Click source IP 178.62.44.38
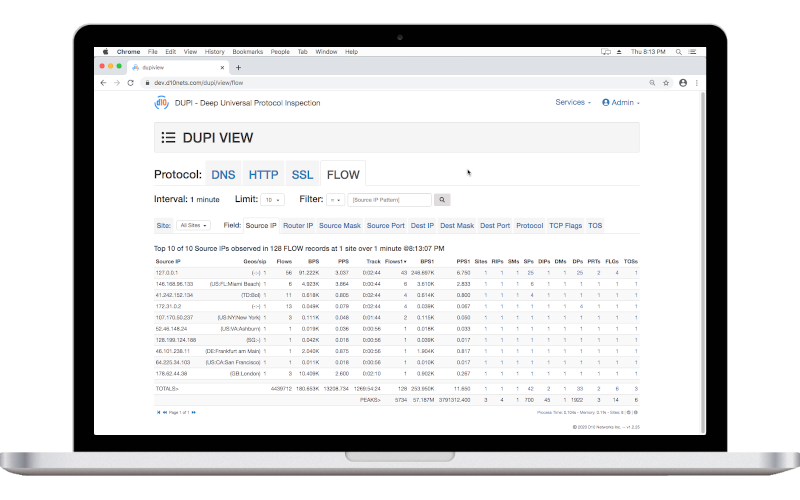The width and height of the screenshot is (800, 500). pyautogui.click(x=171, y=374)
